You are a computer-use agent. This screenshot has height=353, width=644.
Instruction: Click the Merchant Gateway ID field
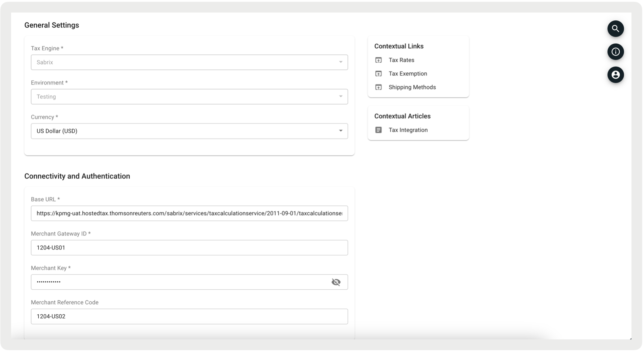pos(189,248)
